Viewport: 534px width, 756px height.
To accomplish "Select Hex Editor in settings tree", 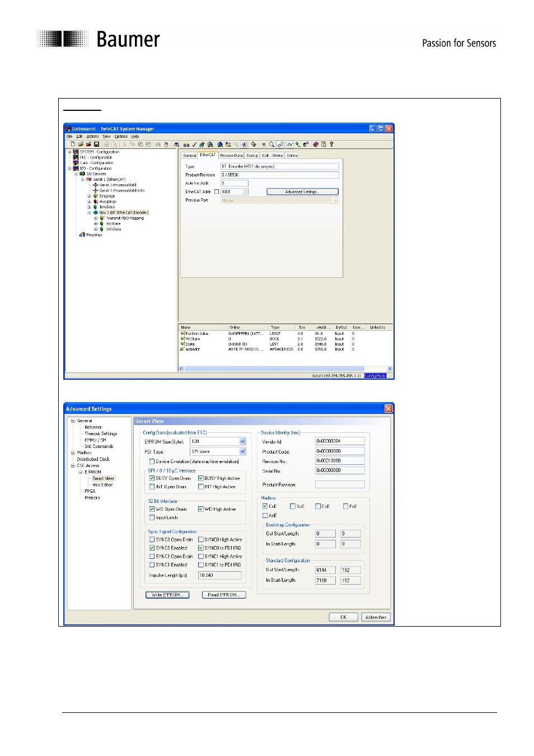I will pos(102,485).
